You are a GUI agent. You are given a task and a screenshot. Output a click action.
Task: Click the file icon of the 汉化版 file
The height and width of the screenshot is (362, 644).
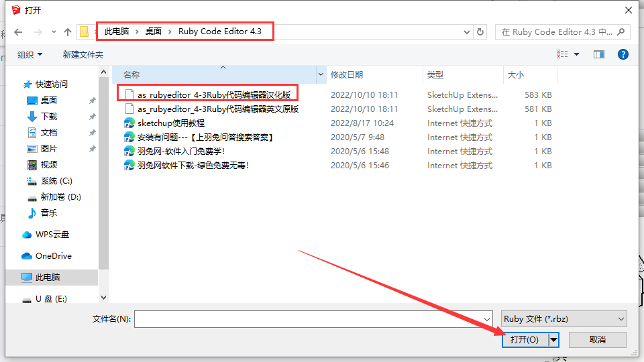point(129,95)
